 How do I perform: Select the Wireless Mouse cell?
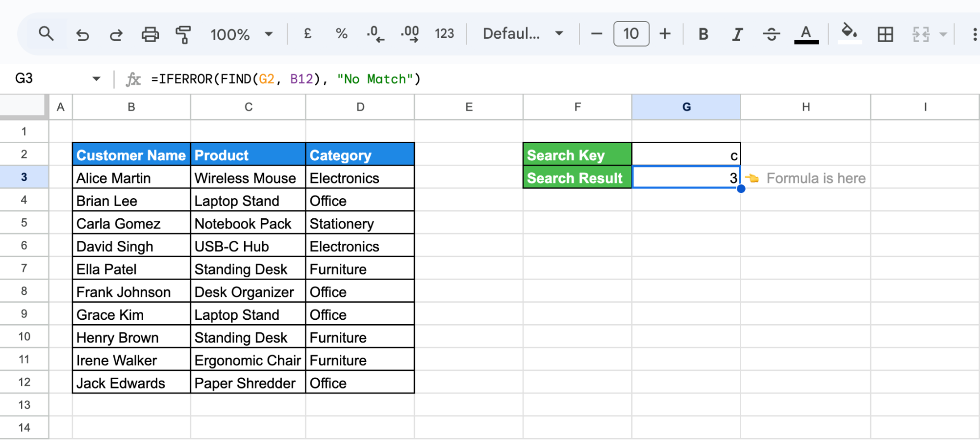point(248,178)
